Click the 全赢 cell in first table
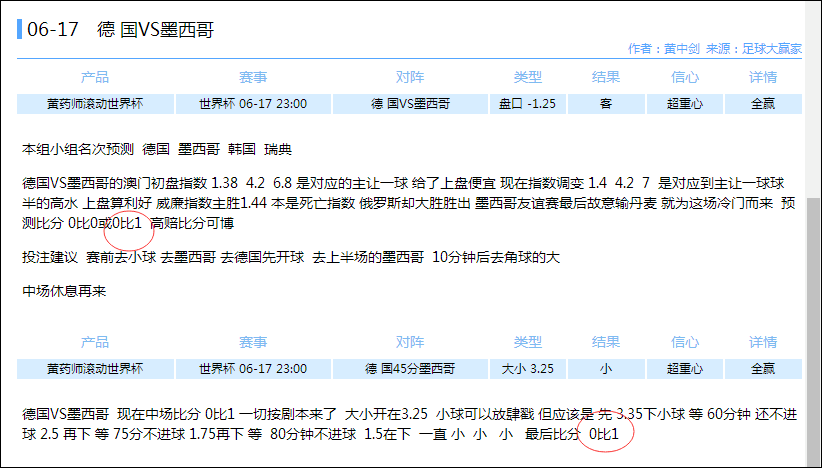This screenshot has width=822, height=468. [763, 104]
